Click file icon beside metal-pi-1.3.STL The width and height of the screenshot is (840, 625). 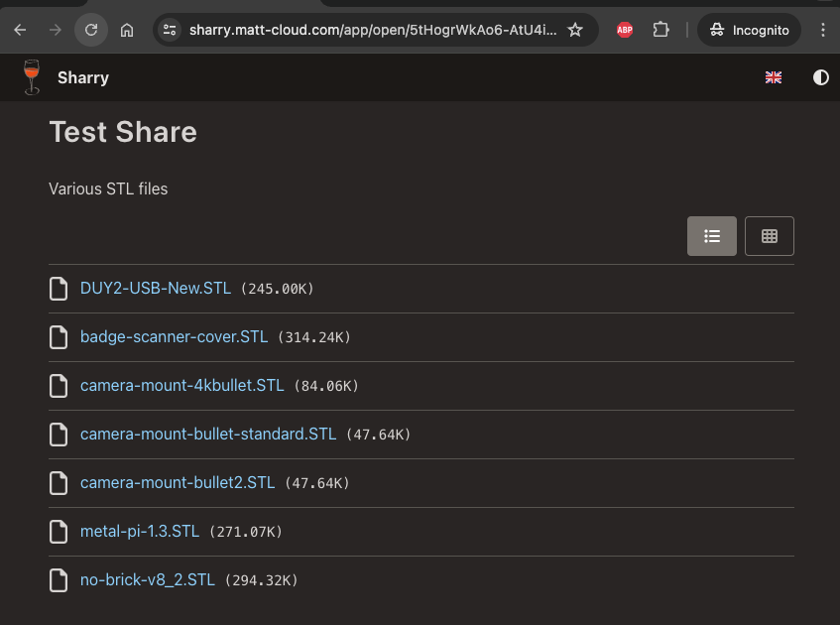click(x=60, y=532)
